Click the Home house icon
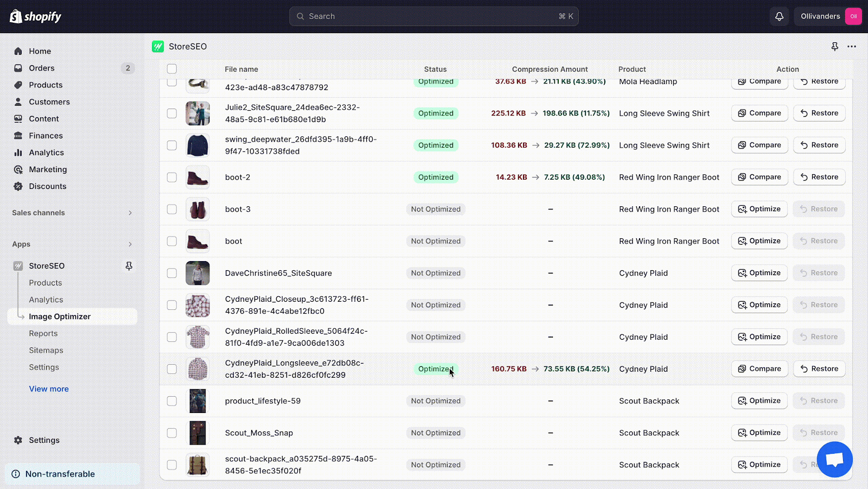This screenshot has width=868, height=489. point(18,51)
